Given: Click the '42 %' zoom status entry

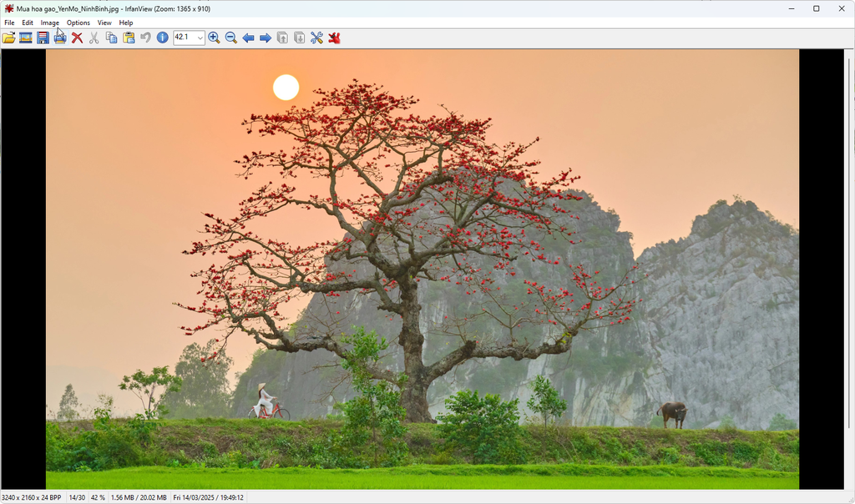Looking at the screenshot, I should tap(98, 497).
